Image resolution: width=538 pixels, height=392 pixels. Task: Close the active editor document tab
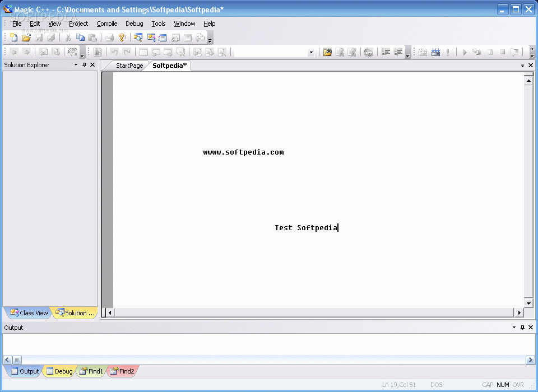pyautogui.click(x=531, y=65)
